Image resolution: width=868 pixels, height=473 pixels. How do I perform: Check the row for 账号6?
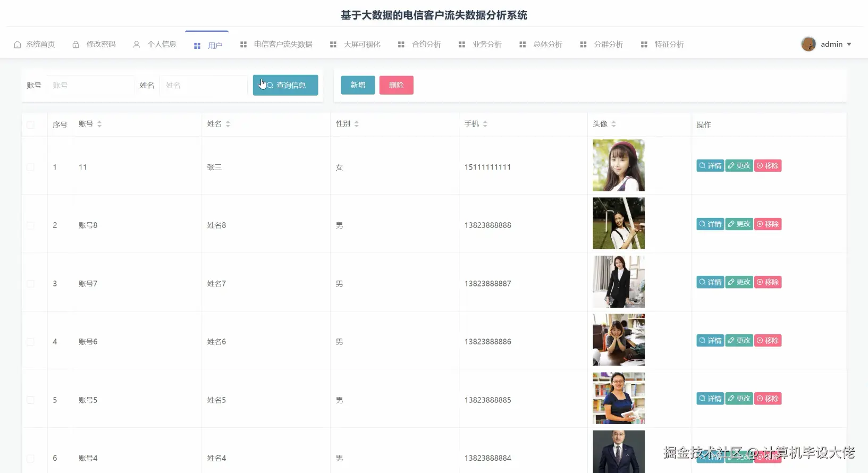tap(30, 342)
